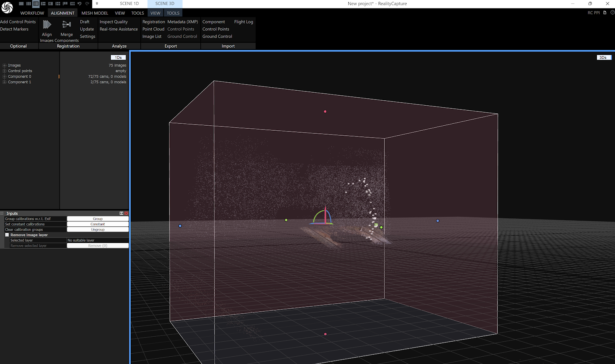Run Detect Markers
Screen dimensions: 615x364
point(14,29)
